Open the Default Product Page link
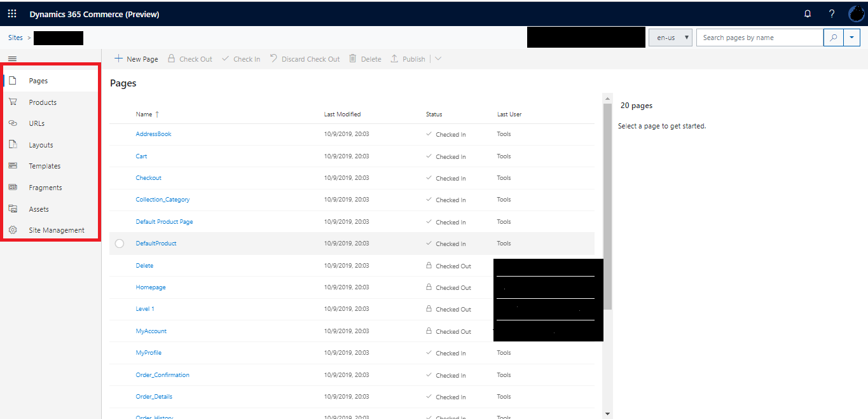 (x=164, y=222)
